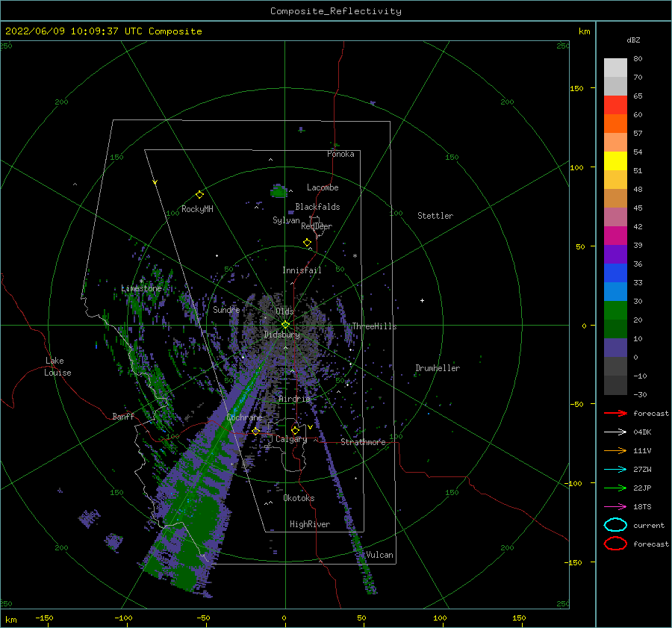The width and height of the screenshot is (672, 628).
Task: Click the Composite_Reflectivity title text
Action: pyautogui.click(x=336, y=11)
